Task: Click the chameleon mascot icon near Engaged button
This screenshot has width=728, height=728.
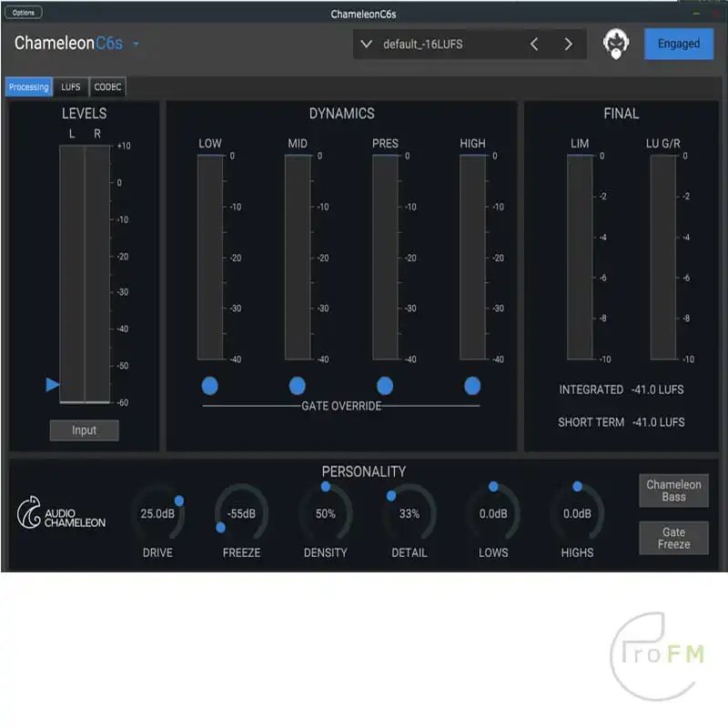Action: pos(616,43)
